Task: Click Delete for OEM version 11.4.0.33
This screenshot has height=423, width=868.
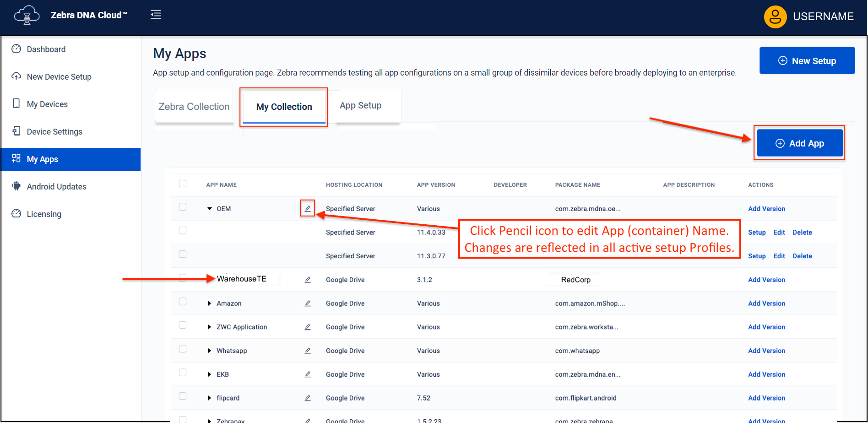Action: pyautogui.click(x=802, y=233)
